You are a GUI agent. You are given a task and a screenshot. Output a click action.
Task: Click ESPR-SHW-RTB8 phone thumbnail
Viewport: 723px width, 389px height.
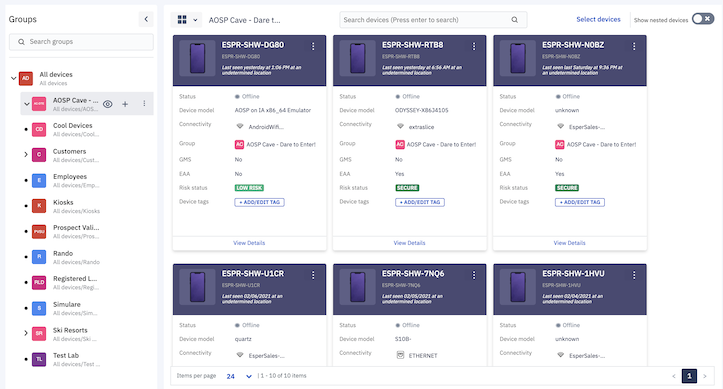pos(357,58)
